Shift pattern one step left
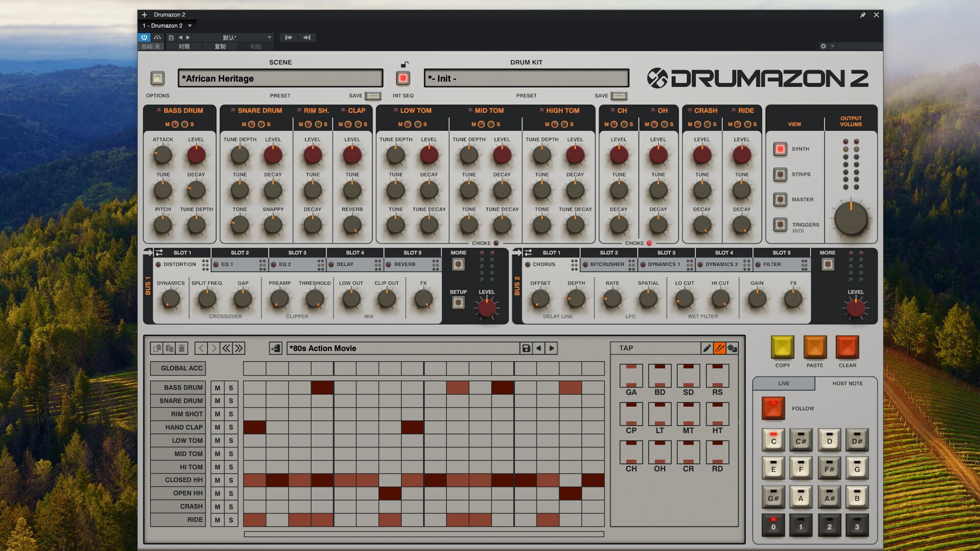Screen dimensions: 980x551 (201, 348)
